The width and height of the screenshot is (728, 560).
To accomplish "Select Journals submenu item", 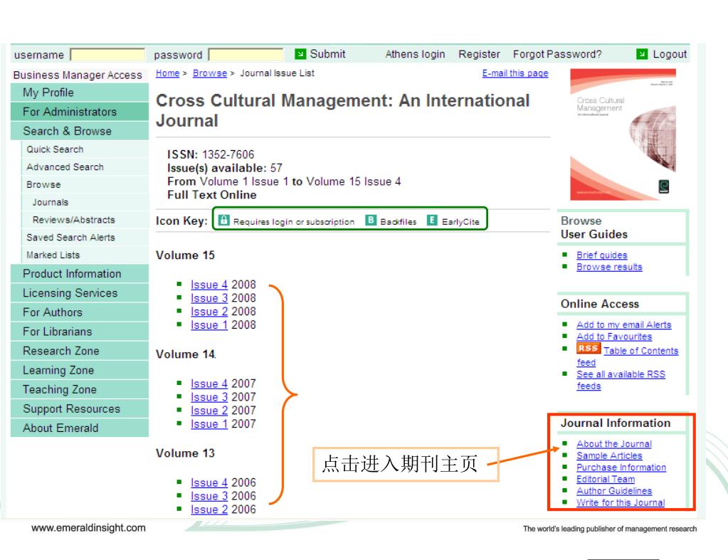I will [x=85, y=203].
